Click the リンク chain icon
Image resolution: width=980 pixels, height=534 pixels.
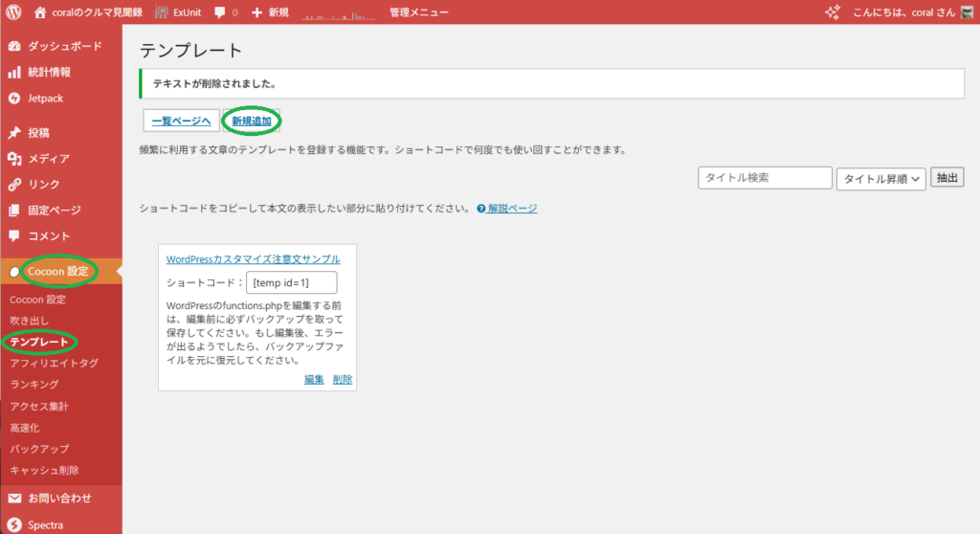(14, 185)
